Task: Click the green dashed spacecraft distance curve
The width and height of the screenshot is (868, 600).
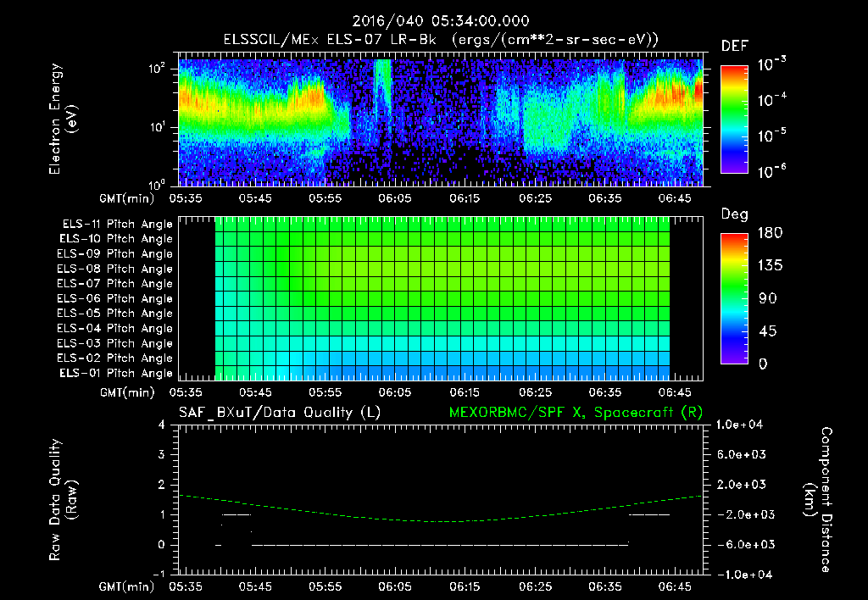Action: [441, 508]
